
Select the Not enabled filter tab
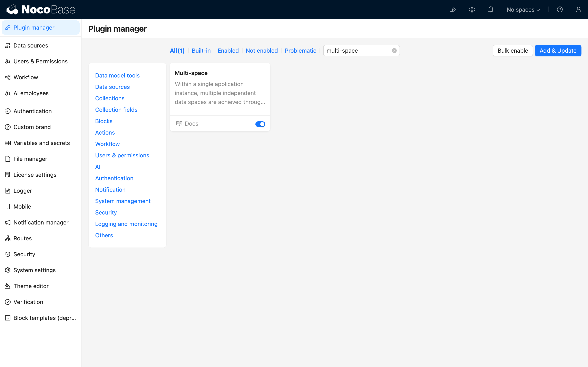point(262,51)
